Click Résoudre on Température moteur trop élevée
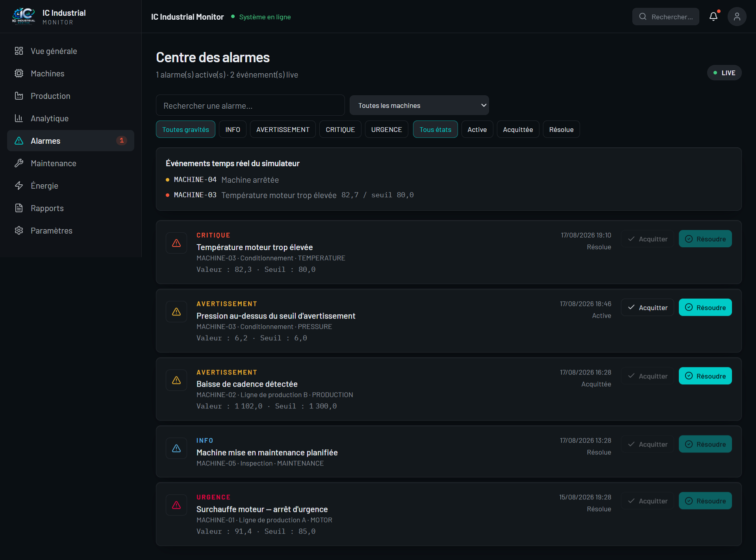Image resolution: width=756 pixels, height=560 pixels. click(x=705, y=239)
